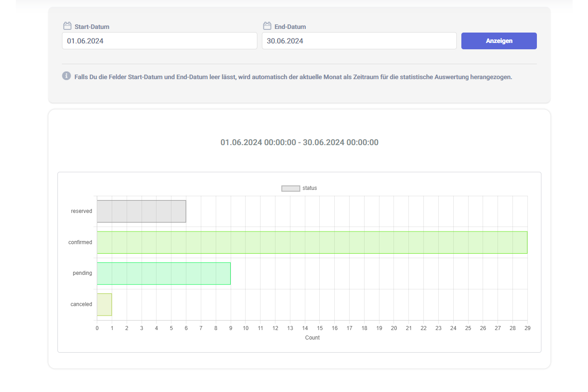This screenshot has width=588, height=392.
Task: Click the date range heading above the chart
Action: [299, 142]
